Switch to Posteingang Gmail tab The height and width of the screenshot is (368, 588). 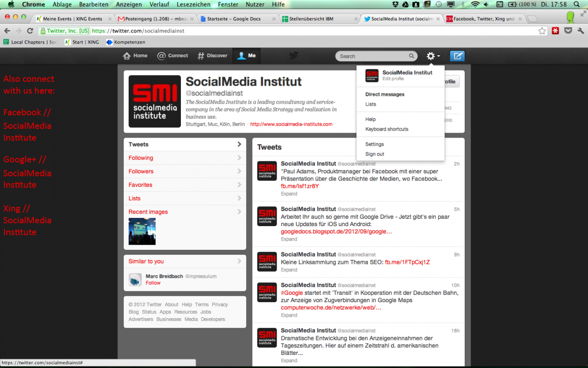coord(154,19)
